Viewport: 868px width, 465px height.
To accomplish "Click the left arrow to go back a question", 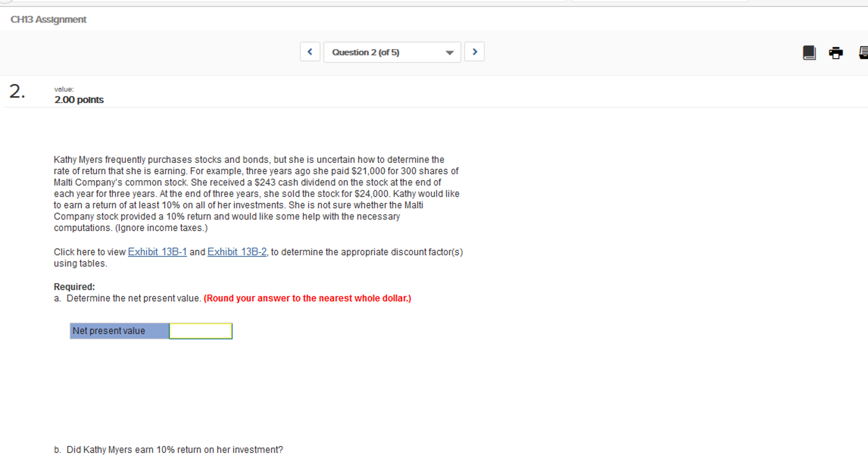I will [310, 51].
